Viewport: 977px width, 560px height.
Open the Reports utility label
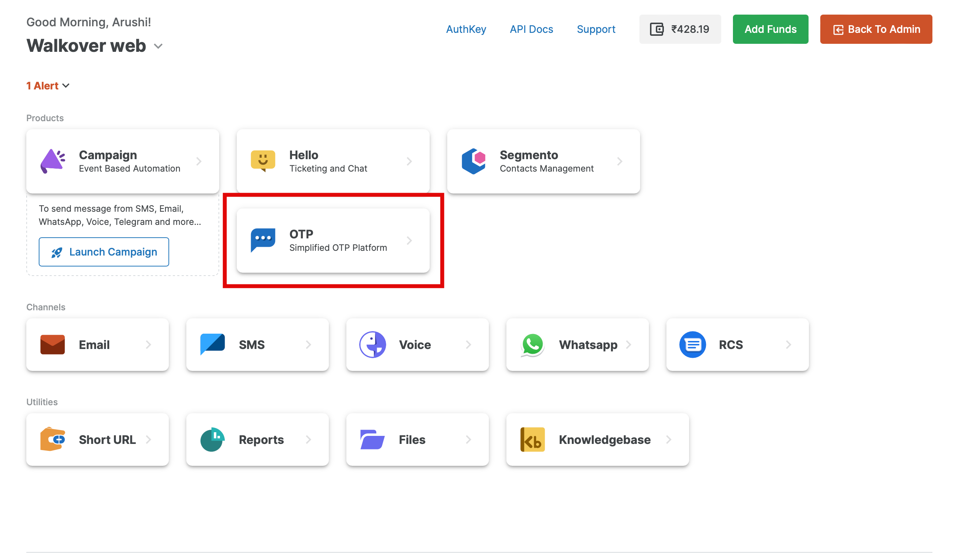coord(261,439)
